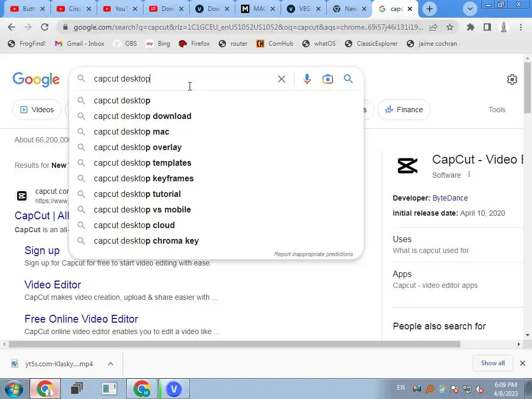Click 'Show all' downloads button
Screen dimensions: 532x399
point(493,363)
